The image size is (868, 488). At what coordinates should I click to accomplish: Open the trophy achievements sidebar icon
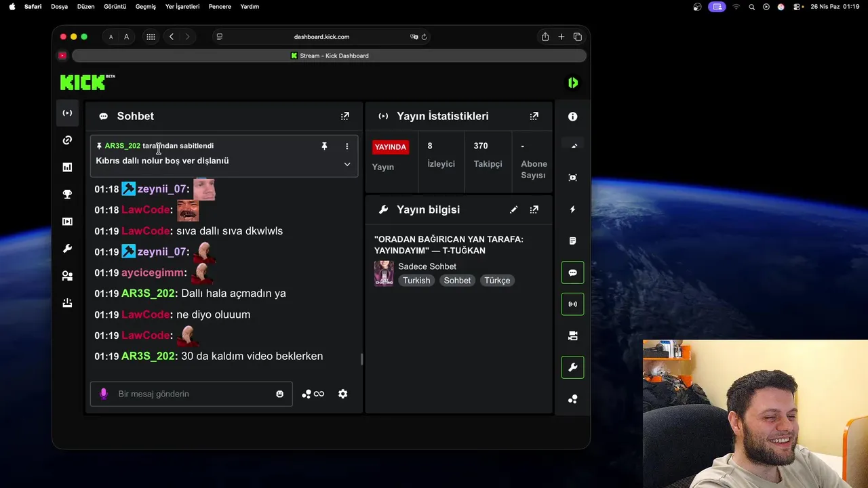67,195
